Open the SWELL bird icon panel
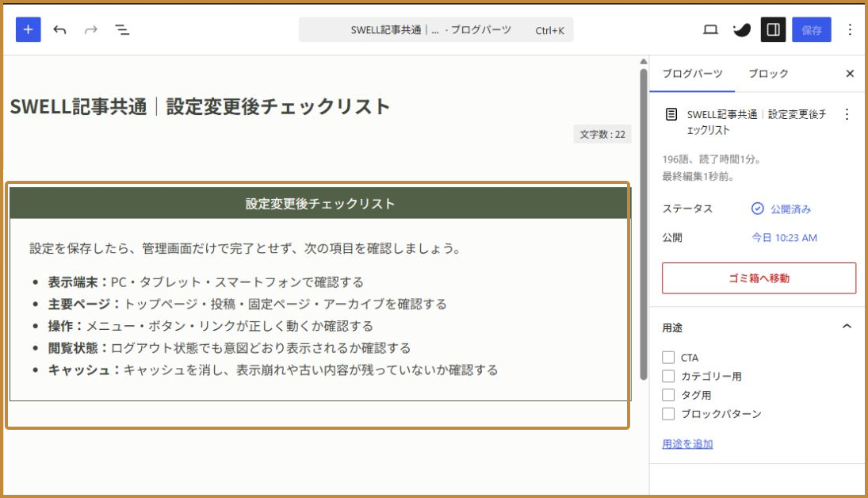Image resolution: width=868 pixels, height=498 pixels. click(742, 30)
